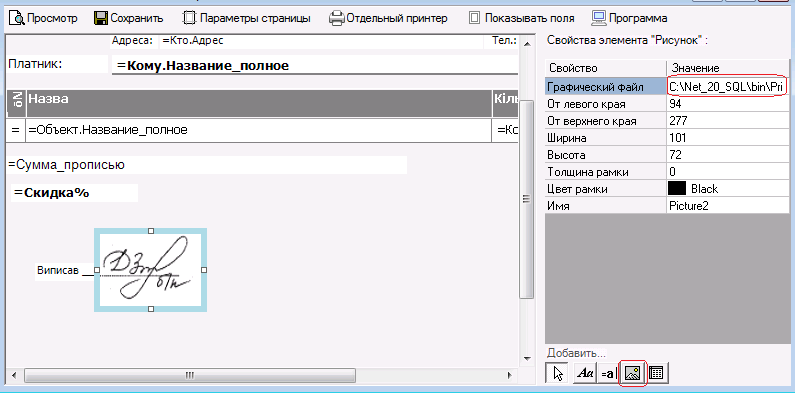795x393 pixels.
Task: Select the От верхнего края value 277
Action: [728, 121]
